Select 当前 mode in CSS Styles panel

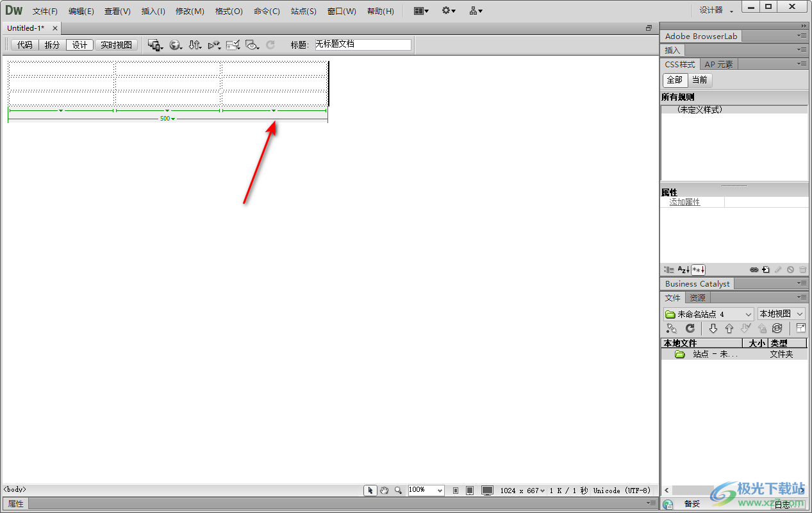[x=700, y=80]
